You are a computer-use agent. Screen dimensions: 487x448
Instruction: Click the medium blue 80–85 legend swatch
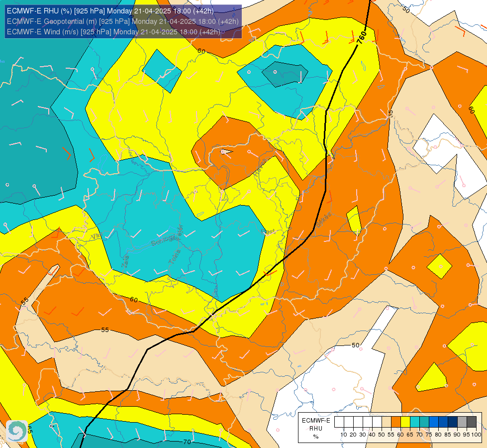click(443, 422)
